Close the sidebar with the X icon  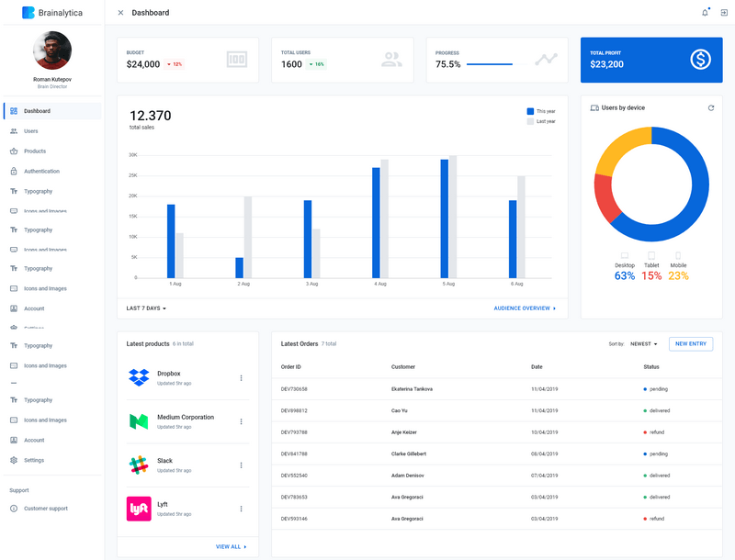coord(120,13)
